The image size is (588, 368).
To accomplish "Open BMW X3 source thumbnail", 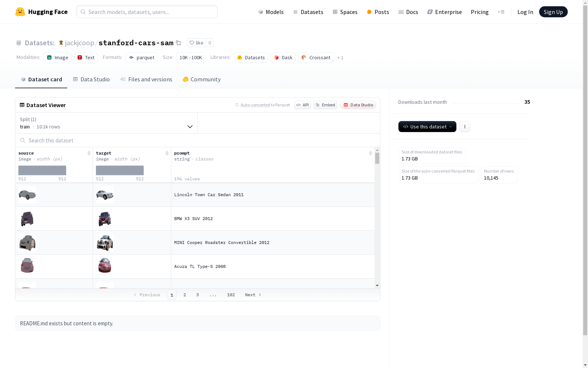I will 27,219.
